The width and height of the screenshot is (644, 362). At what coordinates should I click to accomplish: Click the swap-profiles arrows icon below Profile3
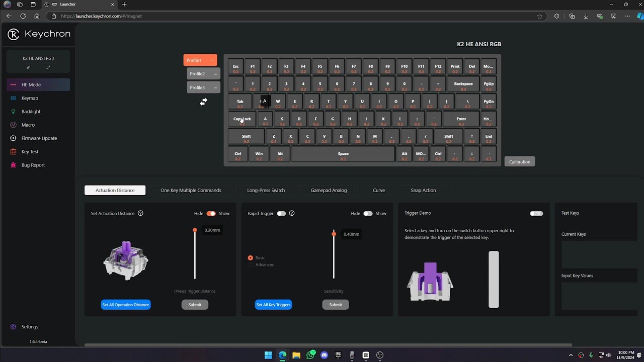pyautogui.click(x=203, y=102)
